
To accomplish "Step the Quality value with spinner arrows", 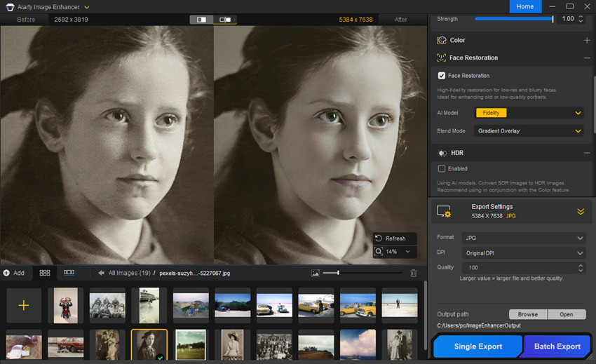I will click(x=581, y=268).
